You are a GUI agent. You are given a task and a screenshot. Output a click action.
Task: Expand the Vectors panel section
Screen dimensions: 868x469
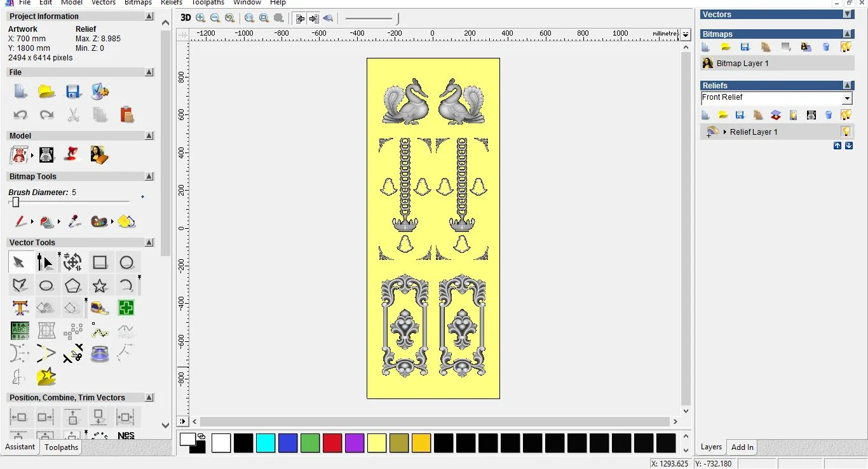pyautogui.click(x=848, y=14)
